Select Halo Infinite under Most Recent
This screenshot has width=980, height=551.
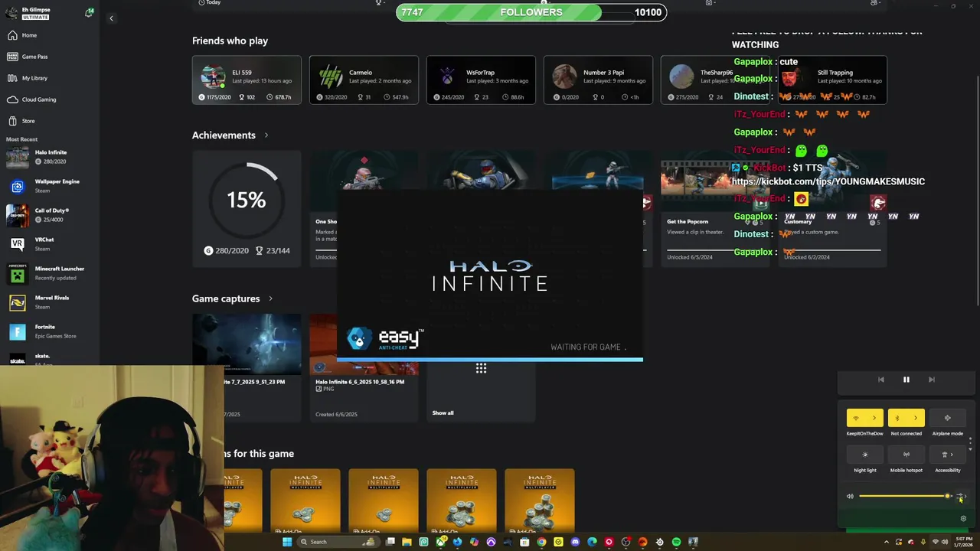[50, 157]
